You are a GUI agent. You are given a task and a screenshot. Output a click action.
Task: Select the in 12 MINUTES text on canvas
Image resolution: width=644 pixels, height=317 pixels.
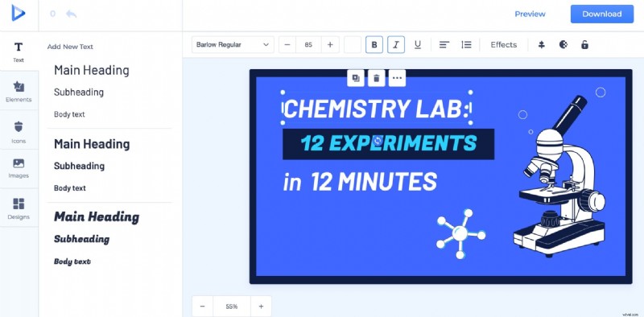pos(360,182)
